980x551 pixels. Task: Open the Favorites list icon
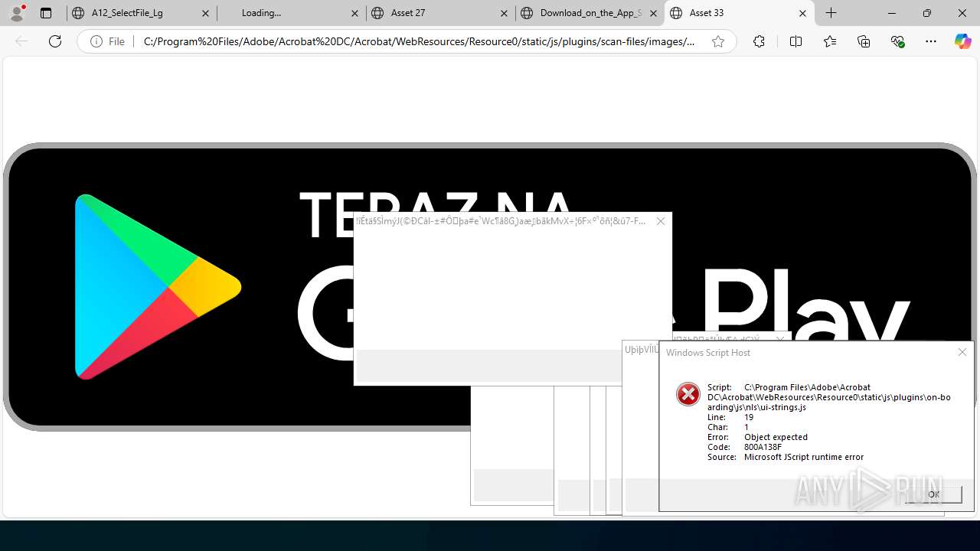pos(830,41)
